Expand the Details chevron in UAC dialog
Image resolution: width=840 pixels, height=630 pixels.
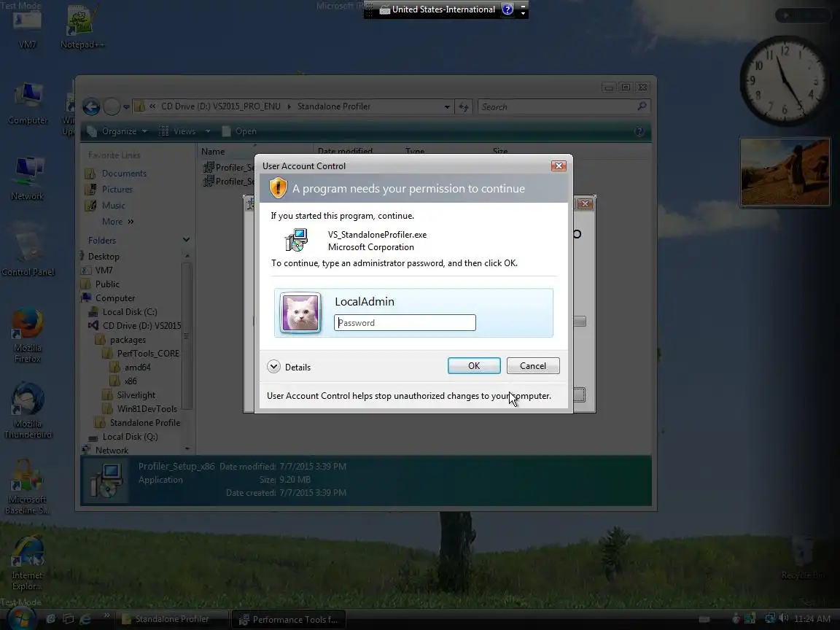[x=273, y=367]
